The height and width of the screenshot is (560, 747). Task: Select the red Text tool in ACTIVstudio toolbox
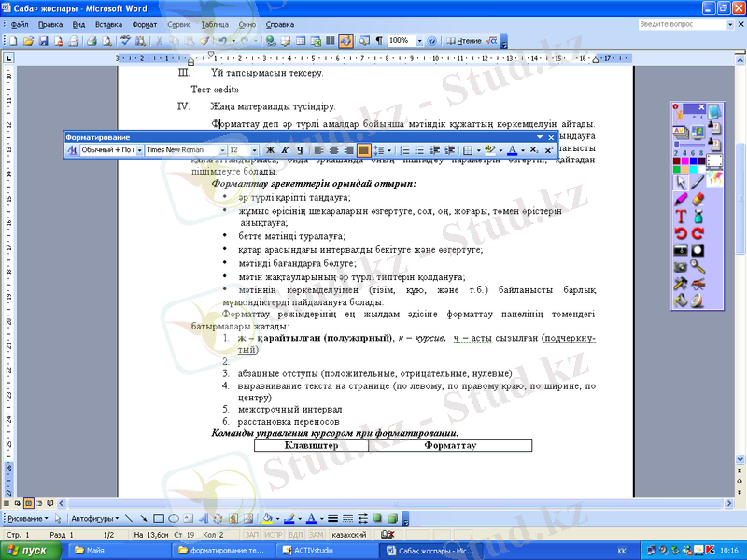681,216
